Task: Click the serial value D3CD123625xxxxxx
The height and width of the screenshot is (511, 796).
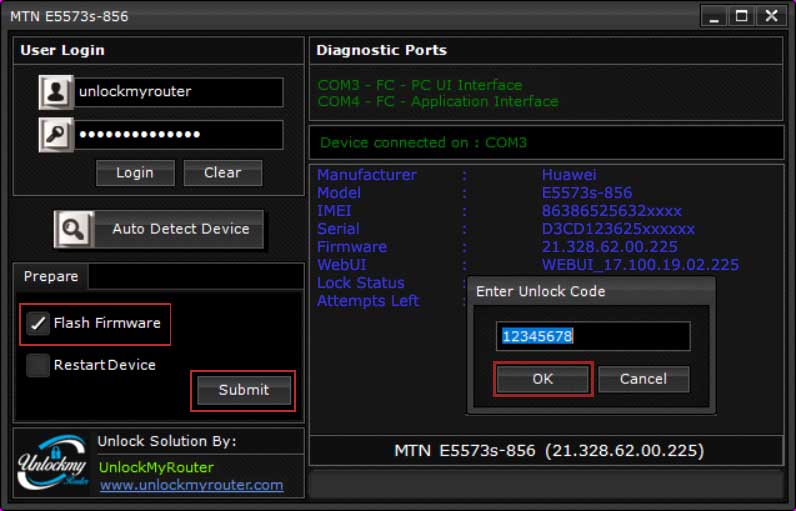Action: [x=618, y=229]
